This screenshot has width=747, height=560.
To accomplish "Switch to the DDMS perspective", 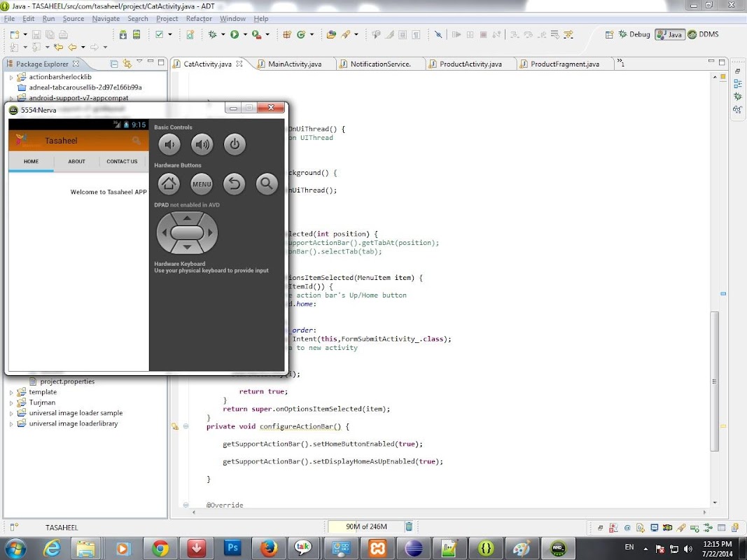I will click(703, 34).
